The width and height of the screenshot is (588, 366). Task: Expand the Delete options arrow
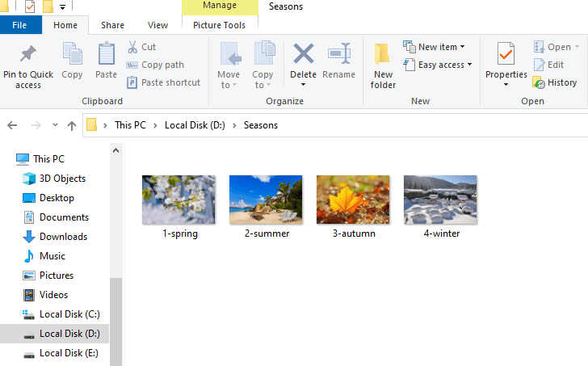pos(303,85)
